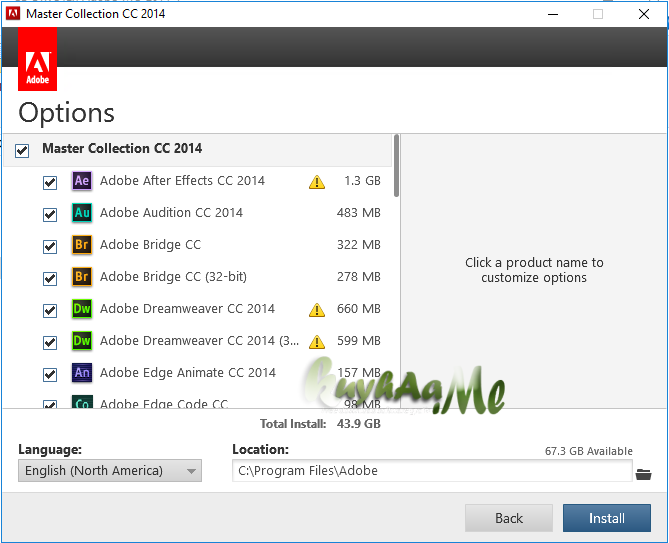Click the Back button
This screenshot has height=543, width=669.
pyautogui.click(x=509, y=518)
